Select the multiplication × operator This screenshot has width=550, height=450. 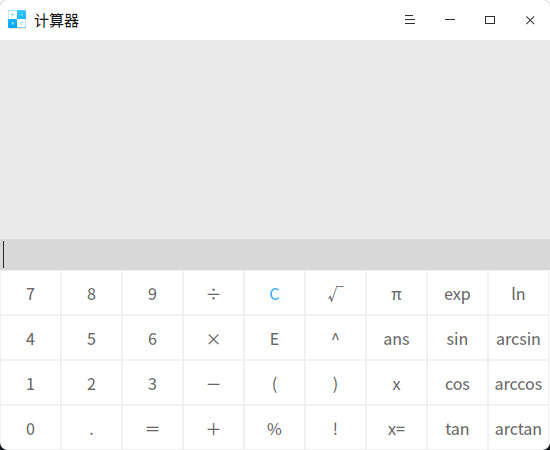(x=213, y=338)
